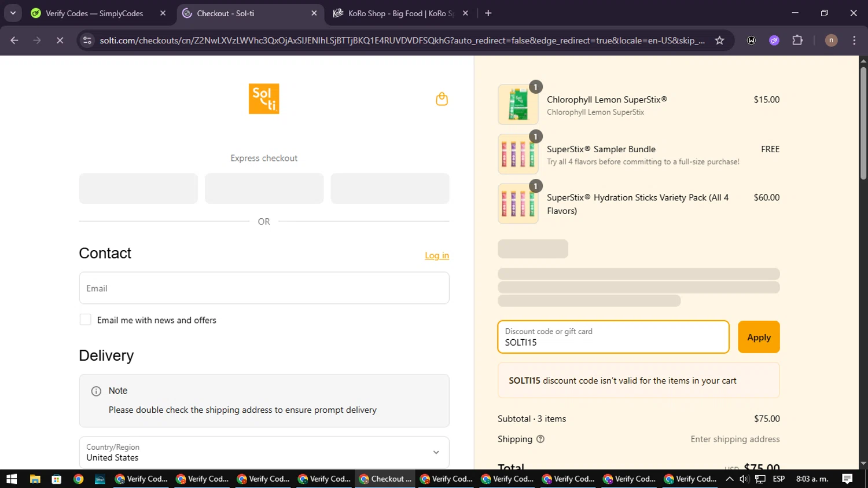Screen dimensions: 868x488
Task: Click the Sol-ti logo
Action: pyautogui.click(x=264, y=98)
